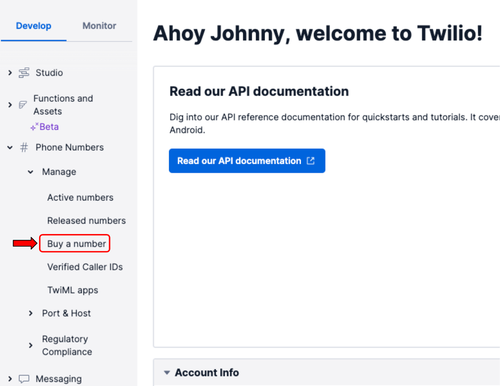Open TwiML apps
The width and height of the screenshot is (500, 386).
73,290
